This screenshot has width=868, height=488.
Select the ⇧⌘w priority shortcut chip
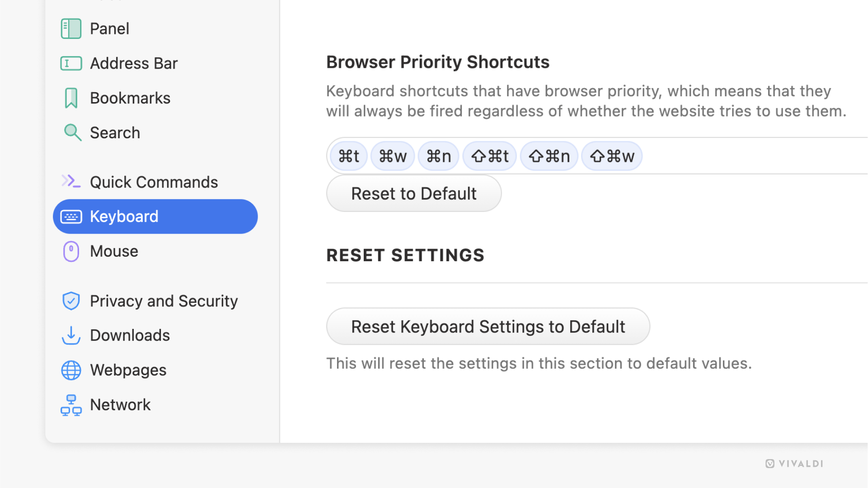[x=612, y=156]
